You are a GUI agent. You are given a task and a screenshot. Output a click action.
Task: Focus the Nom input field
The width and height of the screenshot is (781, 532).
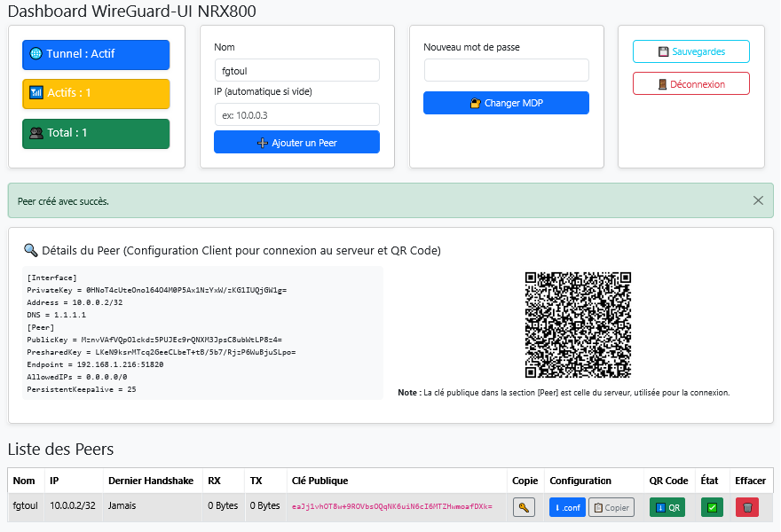[296, 71]
